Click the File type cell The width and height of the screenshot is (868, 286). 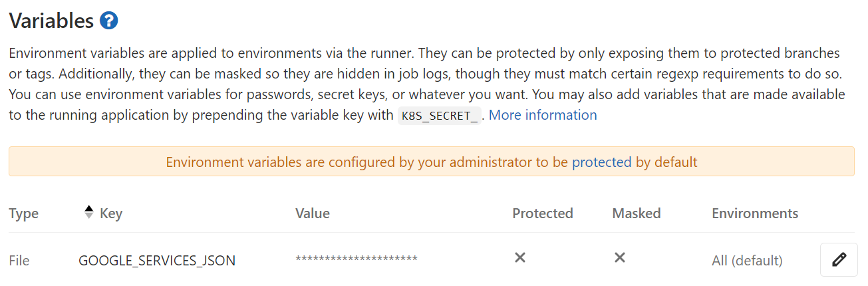tap(19, 260)
